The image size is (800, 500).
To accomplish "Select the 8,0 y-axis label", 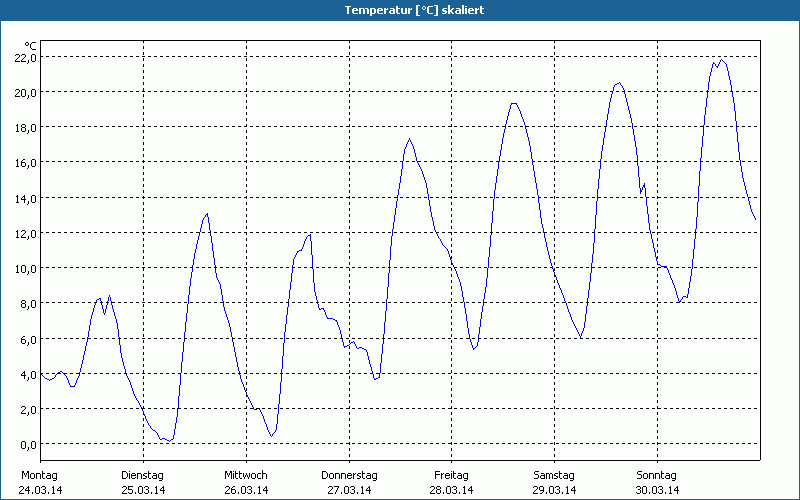I will pyautogui.click(x=27, y=303).
